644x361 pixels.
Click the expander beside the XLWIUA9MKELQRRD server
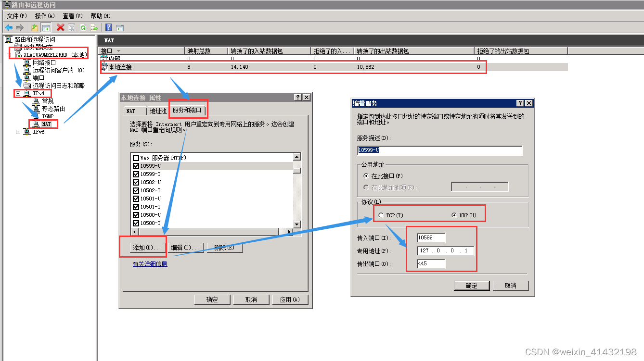8,55
